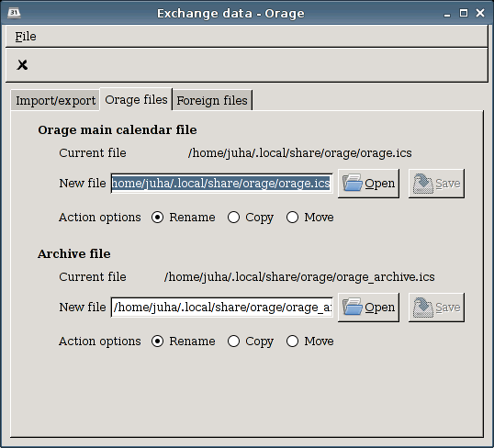
Task: Select Copy for main calendar file
Action: click(x=251, y=217)
